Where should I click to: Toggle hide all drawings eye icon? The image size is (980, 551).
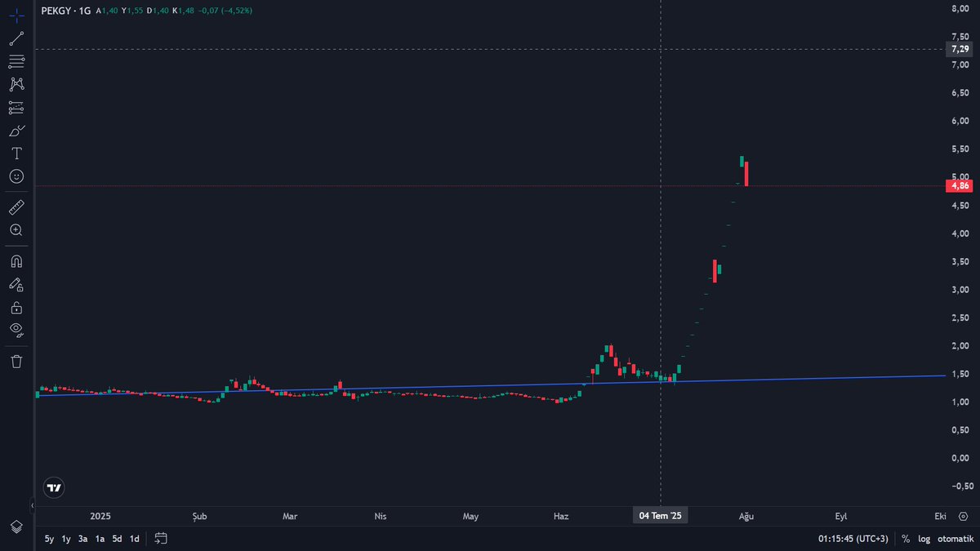(x=16, y=331)
